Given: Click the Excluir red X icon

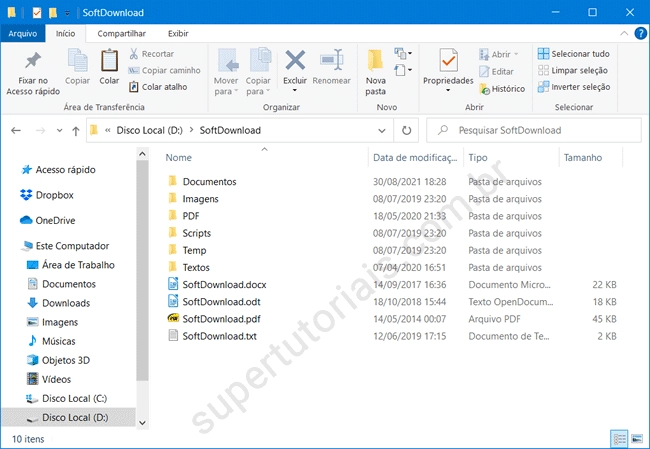Looking at the screenshot, I should (295, 60).
